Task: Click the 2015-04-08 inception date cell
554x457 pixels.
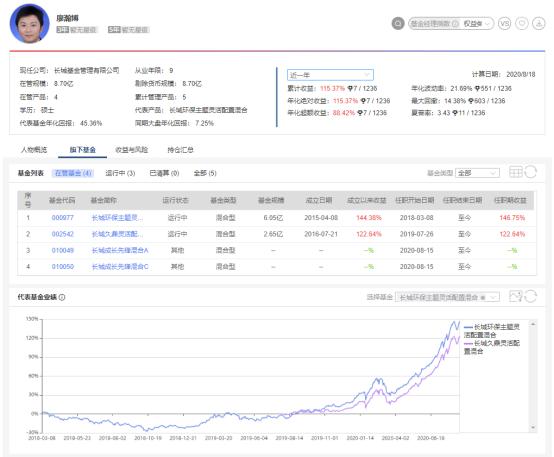Action: coord(321,218)
